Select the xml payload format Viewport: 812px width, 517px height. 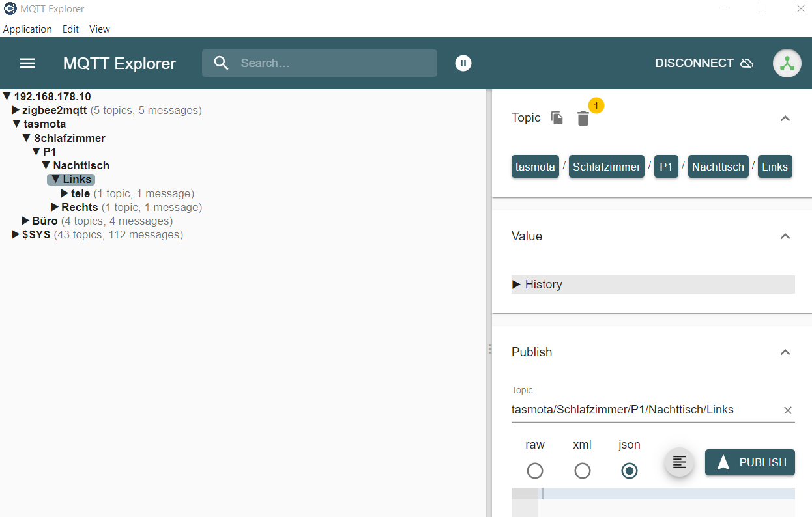(583, 471)
